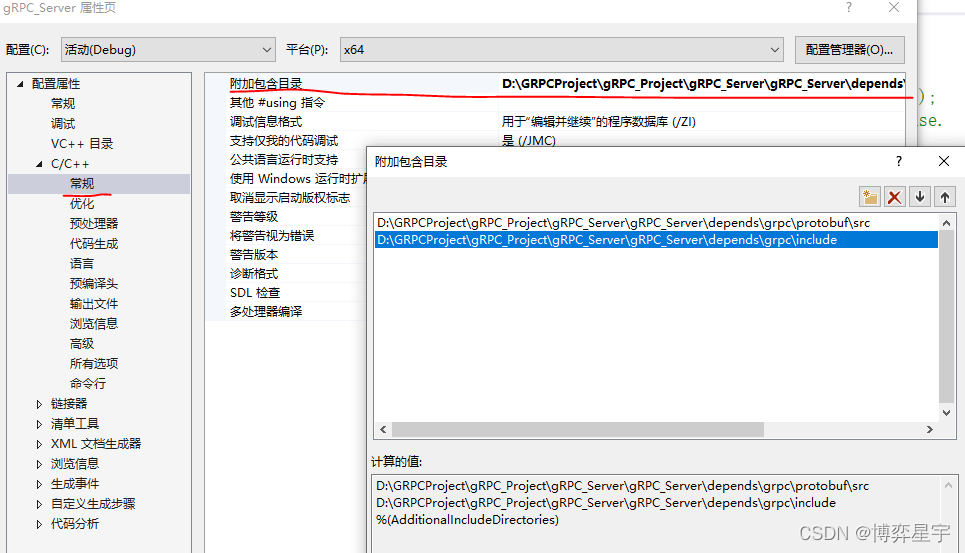Expand the 代码分析 node
The image size is (965, 553).
click(x=39, y=524)
